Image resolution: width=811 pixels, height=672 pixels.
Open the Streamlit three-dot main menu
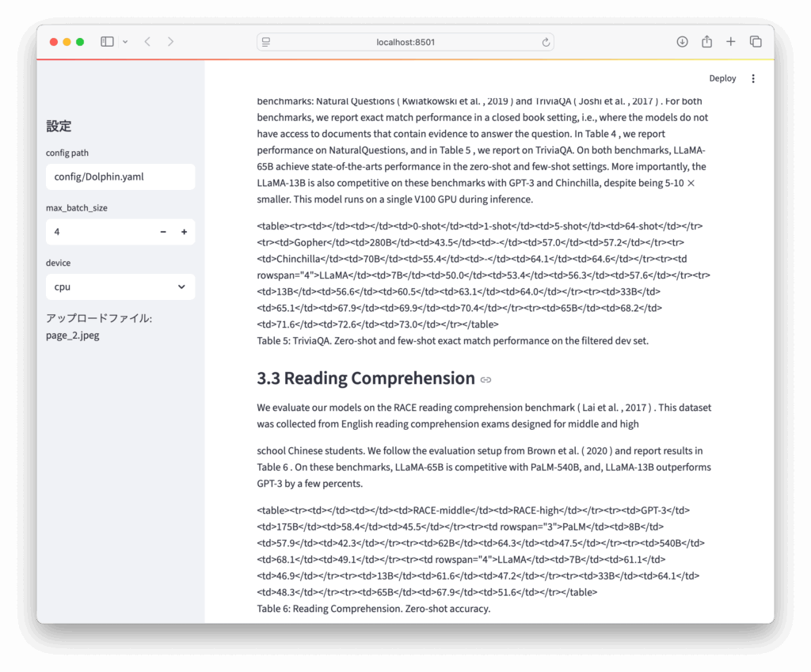753,78
